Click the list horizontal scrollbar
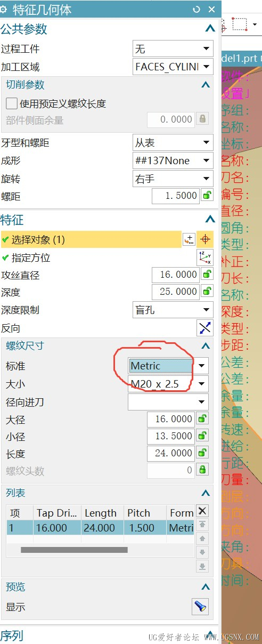 [74, 550]
